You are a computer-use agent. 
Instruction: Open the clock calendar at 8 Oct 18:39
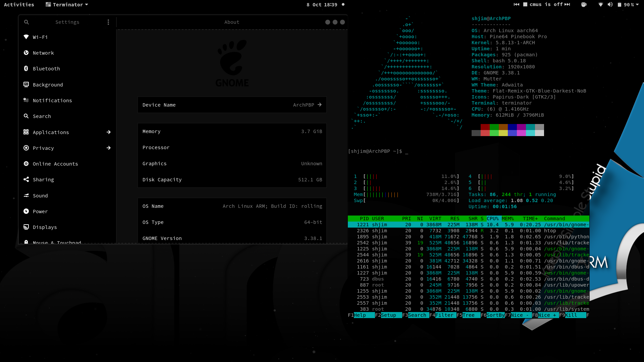(x=322, y=5)
